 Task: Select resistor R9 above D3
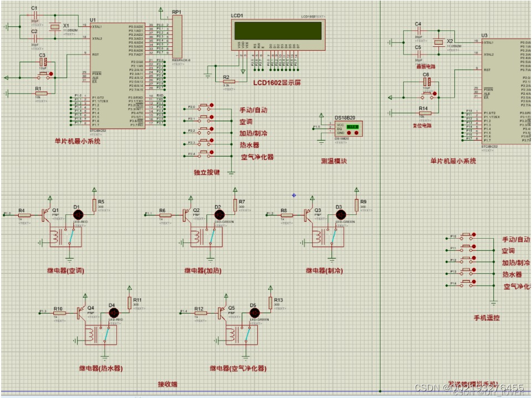tap(356, 205)
